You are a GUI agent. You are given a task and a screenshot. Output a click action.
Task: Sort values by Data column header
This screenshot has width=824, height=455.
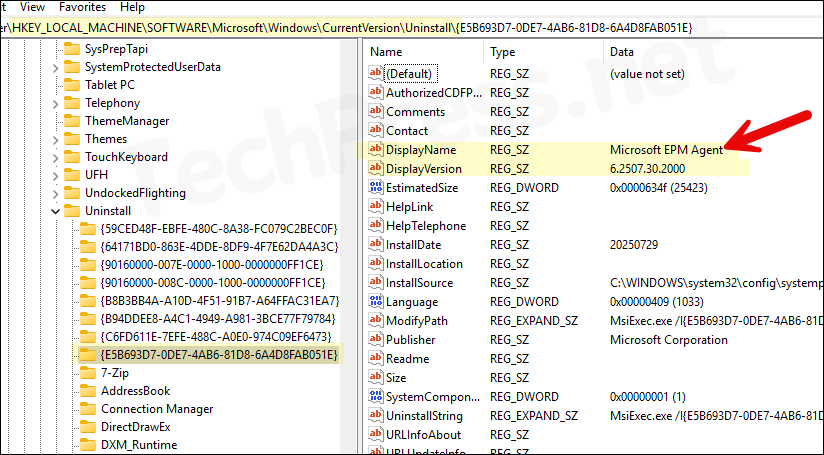click(622, 52)
